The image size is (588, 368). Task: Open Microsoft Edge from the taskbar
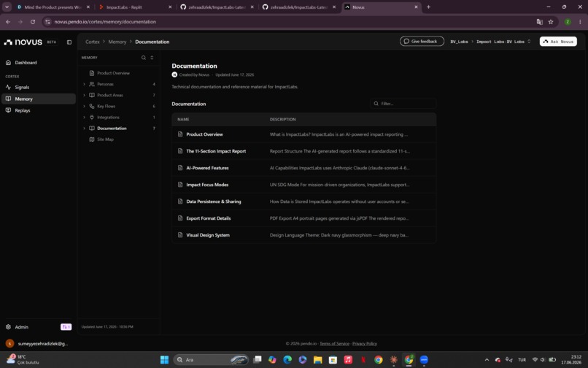287,360
